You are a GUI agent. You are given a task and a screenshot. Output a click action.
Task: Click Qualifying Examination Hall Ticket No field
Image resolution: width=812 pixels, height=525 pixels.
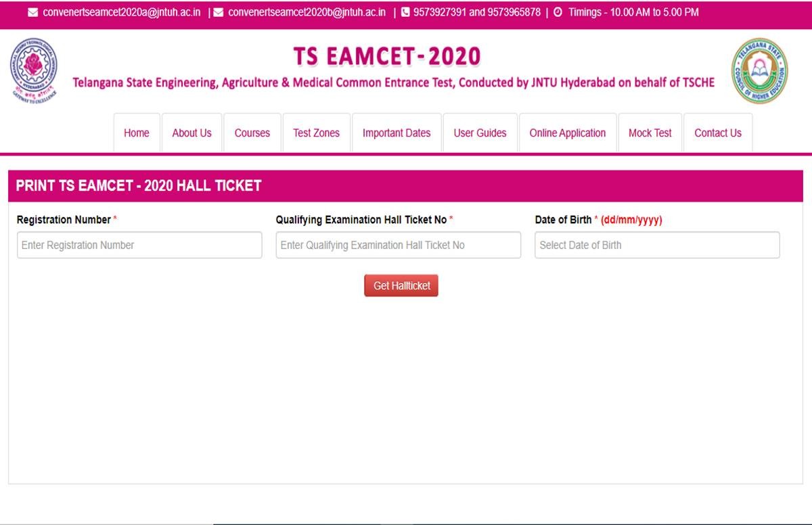[398, 245]
